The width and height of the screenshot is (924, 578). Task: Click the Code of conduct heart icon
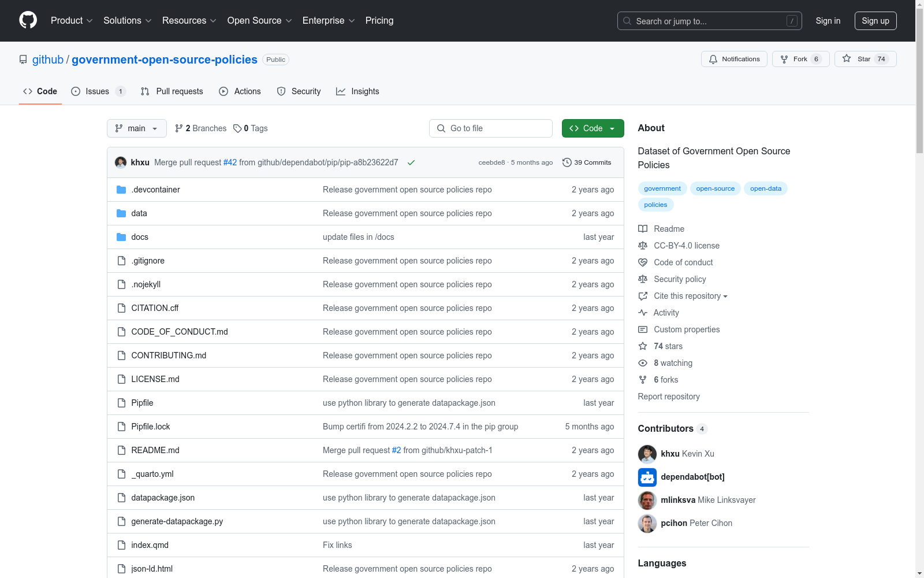click(x=643, y=262)
